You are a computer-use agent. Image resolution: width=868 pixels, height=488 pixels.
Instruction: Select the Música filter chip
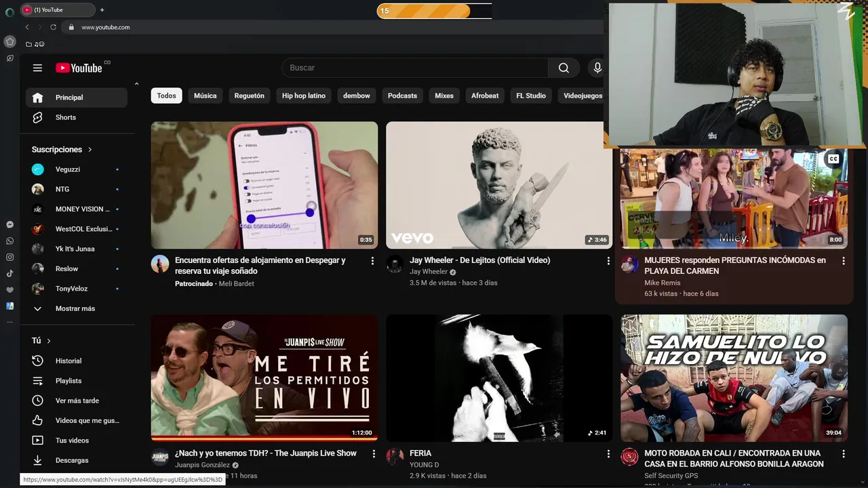(205, 96)
